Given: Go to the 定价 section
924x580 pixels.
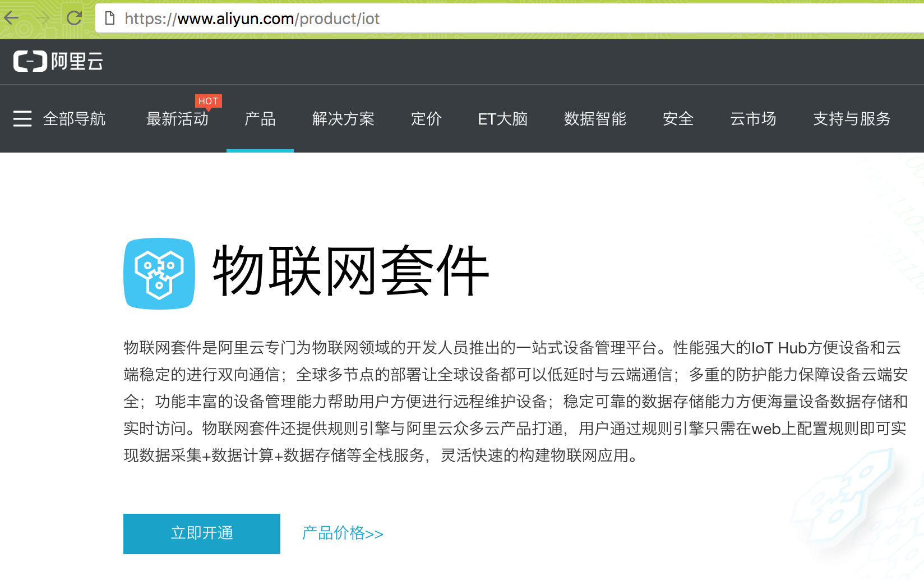Looking at the screenshot, I should click(426, 119).
